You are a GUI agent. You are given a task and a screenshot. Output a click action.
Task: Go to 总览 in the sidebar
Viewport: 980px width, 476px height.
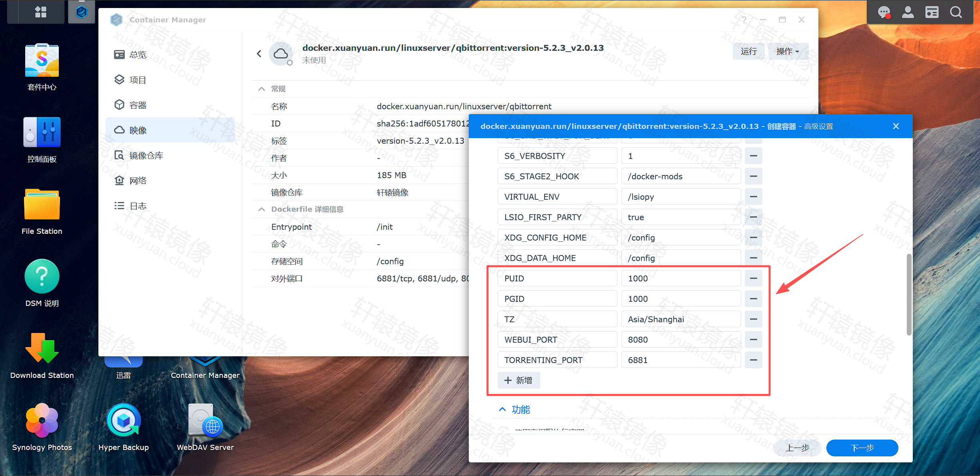pyautogui.click(x=170, y=54)
